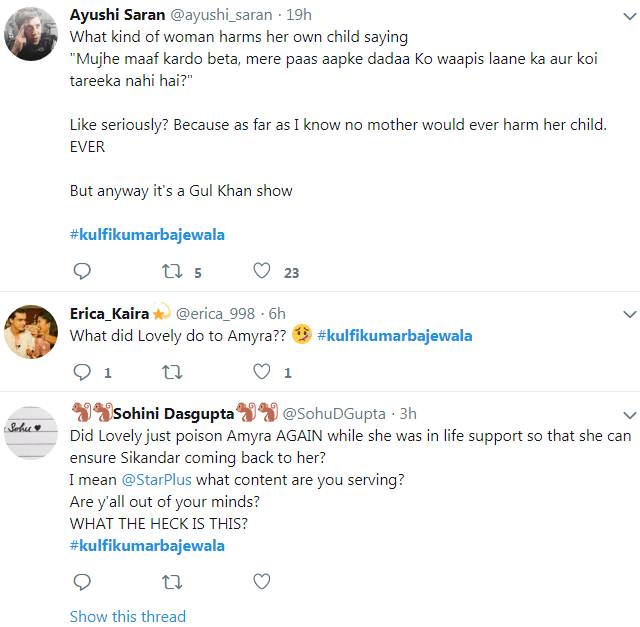
Task: Retweet Ayushi Saran's tweet
Action: click(x=172, y=271)
